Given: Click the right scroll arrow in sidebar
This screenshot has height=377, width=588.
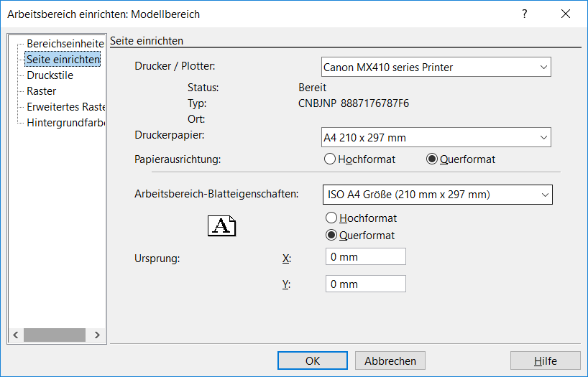Looking at the screenshot, I should point(97,335).
